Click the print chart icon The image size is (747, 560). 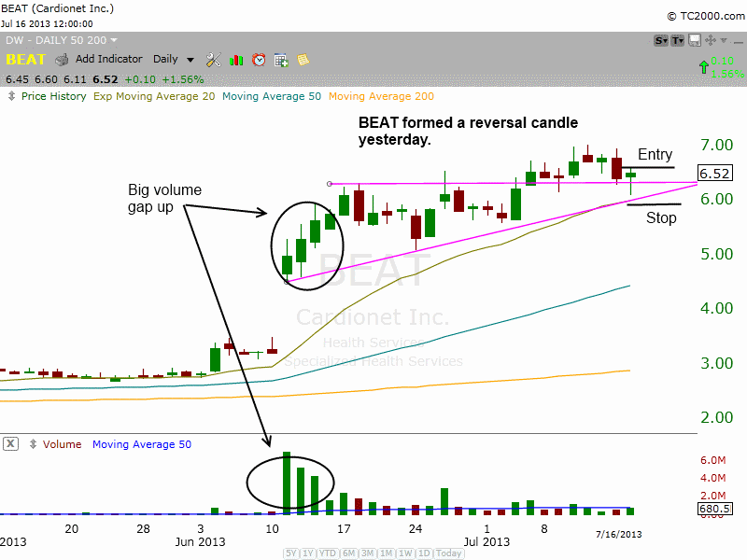pos(62,60)
